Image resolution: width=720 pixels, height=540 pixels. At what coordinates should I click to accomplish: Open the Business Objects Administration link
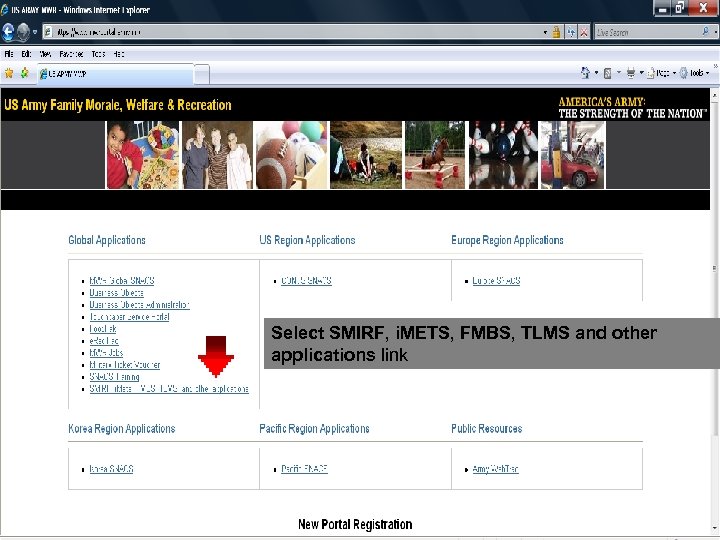(x=140, y=304)
